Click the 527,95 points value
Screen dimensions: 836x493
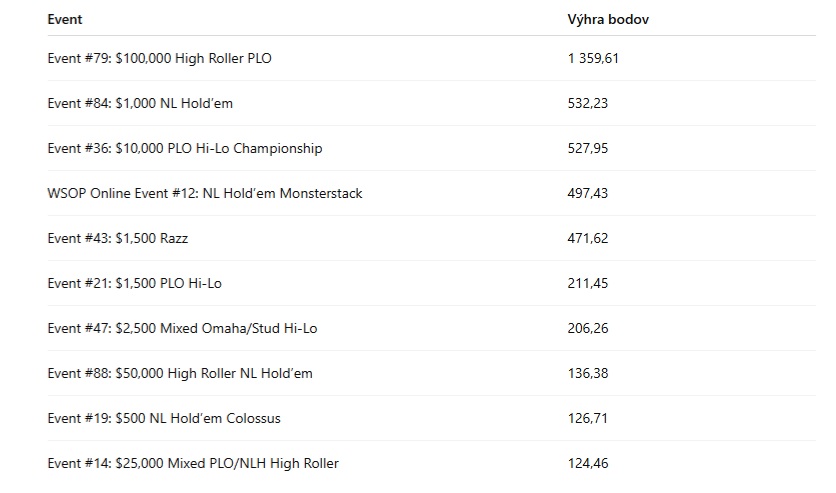pos(588,148)
